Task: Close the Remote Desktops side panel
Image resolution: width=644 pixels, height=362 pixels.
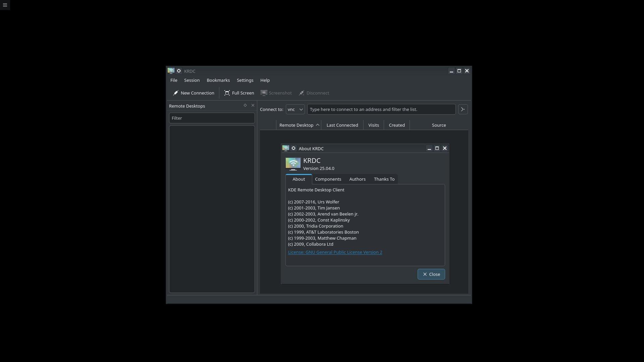Action: [253, 105]
